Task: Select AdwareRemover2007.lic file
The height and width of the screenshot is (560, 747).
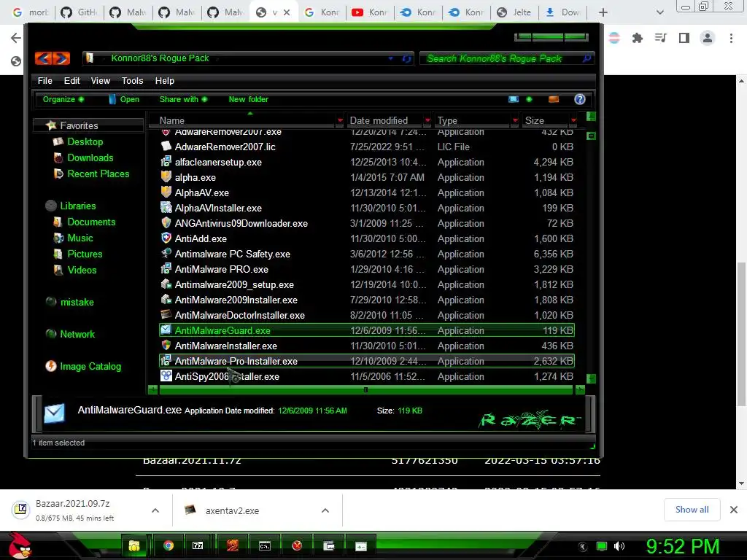Action: [367, 147]
